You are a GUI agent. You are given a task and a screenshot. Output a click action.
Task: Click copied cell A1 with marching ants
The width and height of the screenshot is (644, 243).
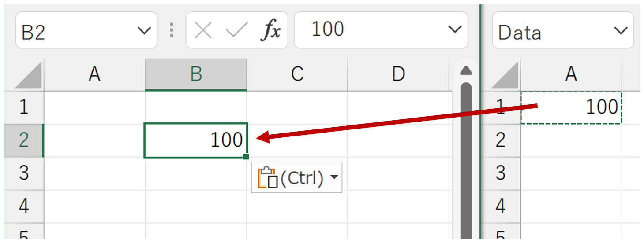[x=571, y=107]
